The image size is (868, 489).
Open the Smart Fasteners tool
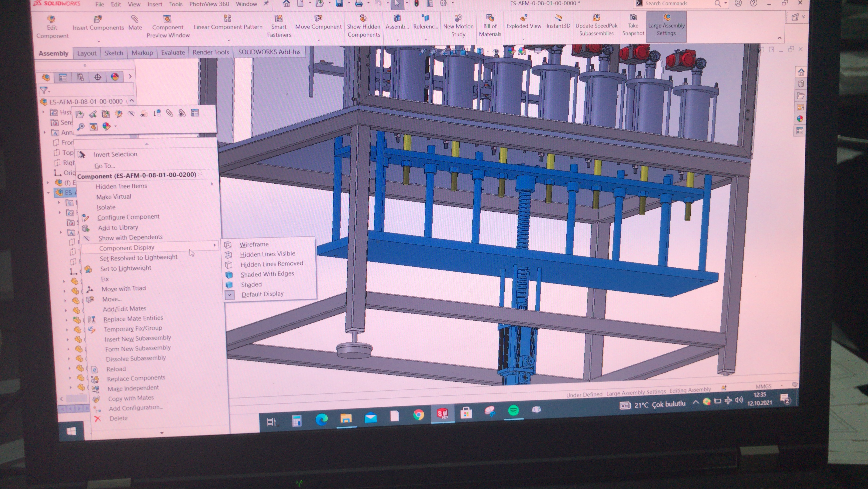tap(278, 18)
